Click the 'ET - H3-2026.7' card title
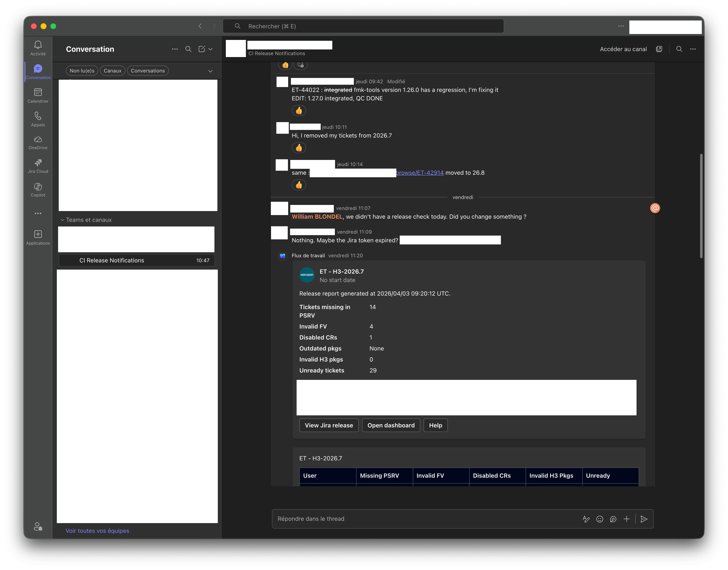Image resolution: width=728 pixels, height=570 pixels. 342,272
